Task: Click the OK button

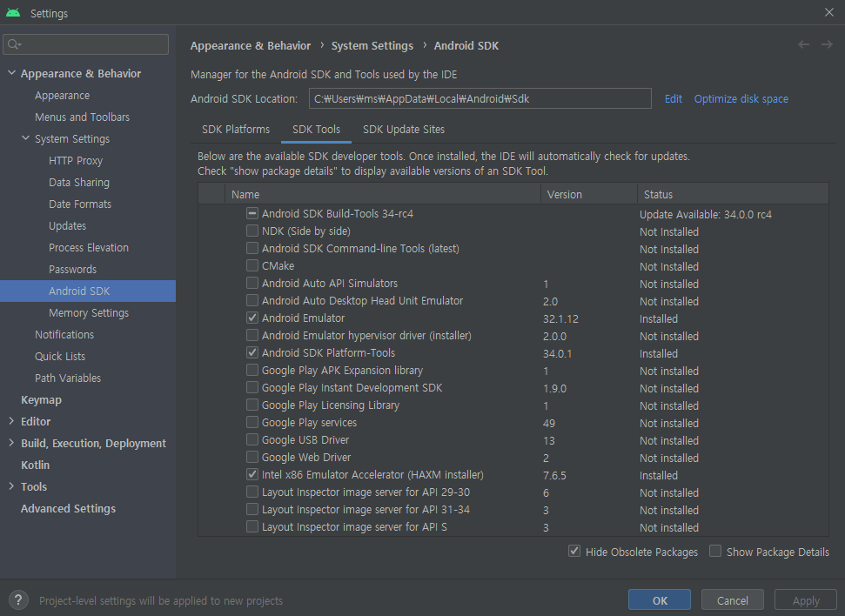Action: 660,600
